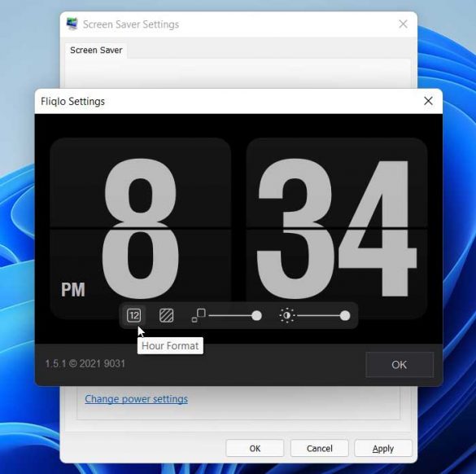Open Change power settings link
Viewport: 476px width, 474px height.
click(x=137, y=398)
